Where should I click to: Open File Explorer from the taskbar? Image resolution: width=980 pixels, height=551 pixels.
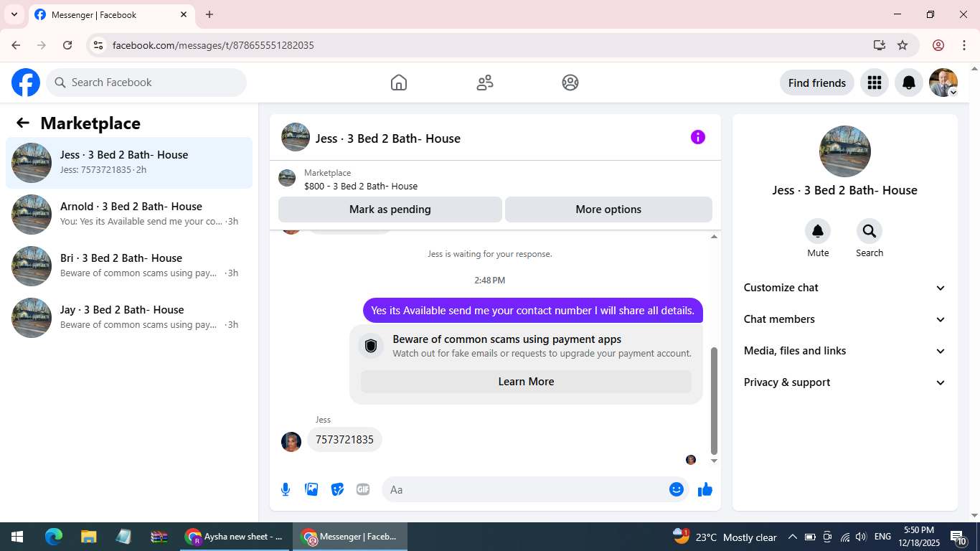[x=88, y=537]
